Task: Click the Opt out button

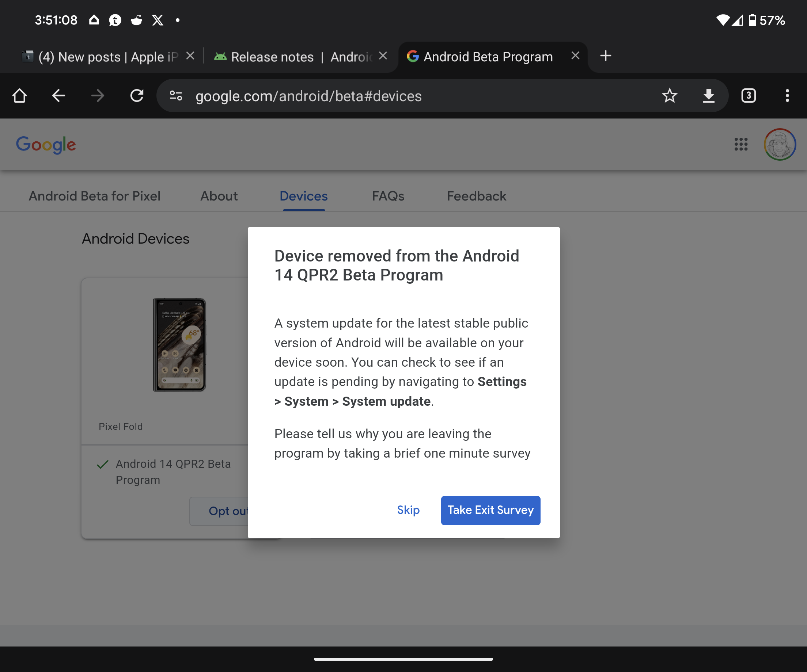Action: pos(219,511)
